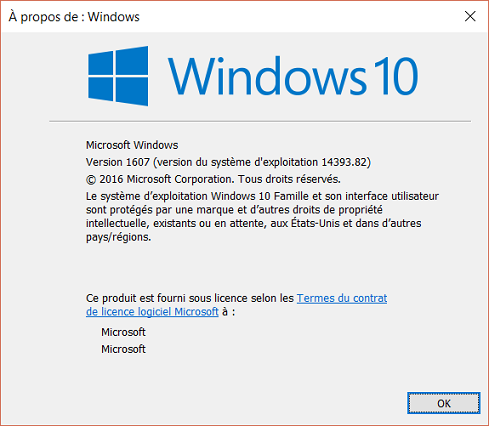Close the À propos de Windows dialog
489x426 pixels.
(x=470, y=16)
